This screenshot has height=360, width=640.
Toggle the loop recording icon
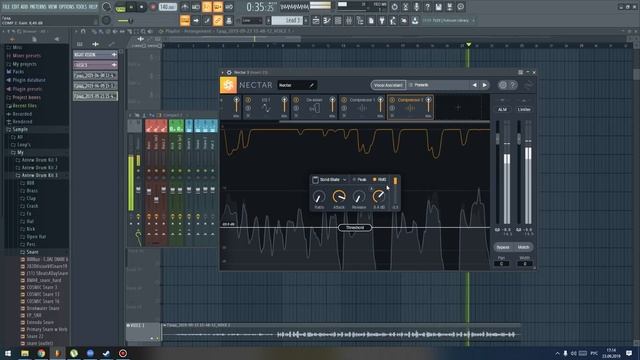pos(229,7)
